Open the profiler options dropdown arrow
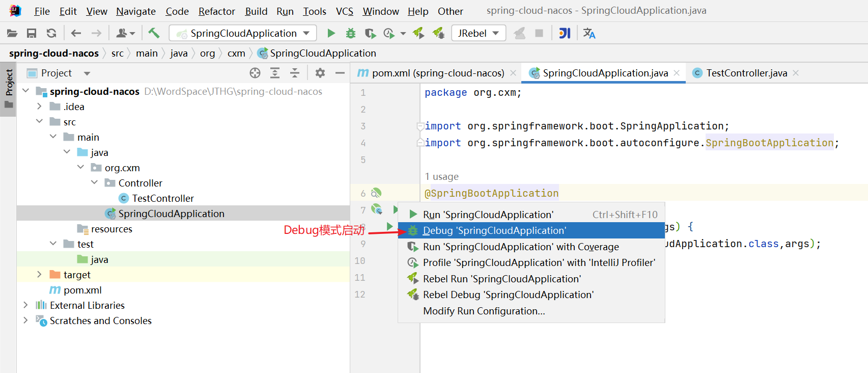 pyautogui.click(x=403, y=34)
